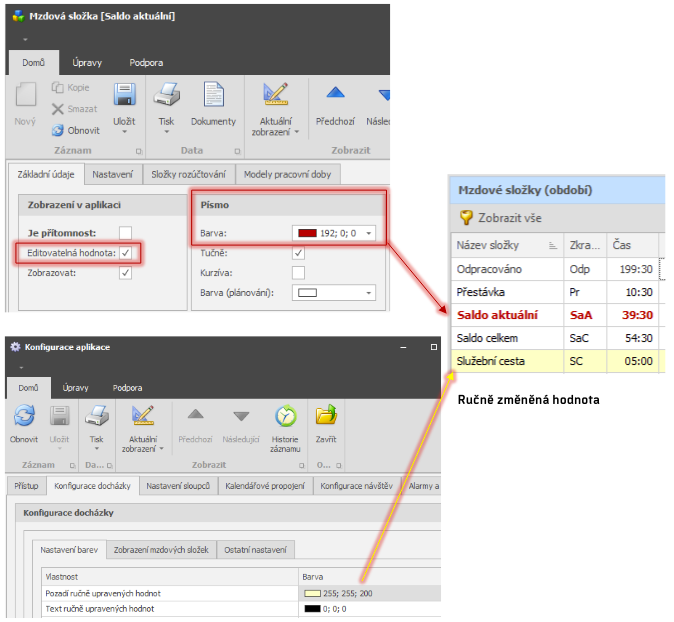Viewport: 674px width, 622px height.
Task: Click Předchozí arrow in Konfigurace aplikace
Action: (196, 414)
